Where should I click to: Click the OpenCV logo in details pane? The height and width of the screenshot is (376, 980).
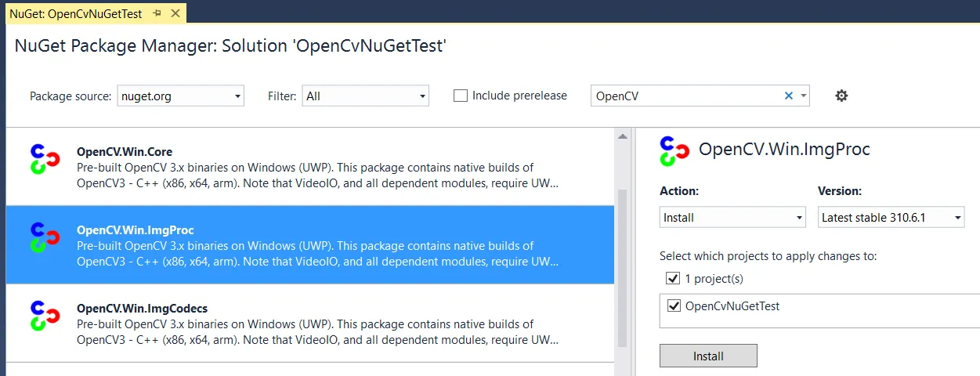[x=674, y=151]
